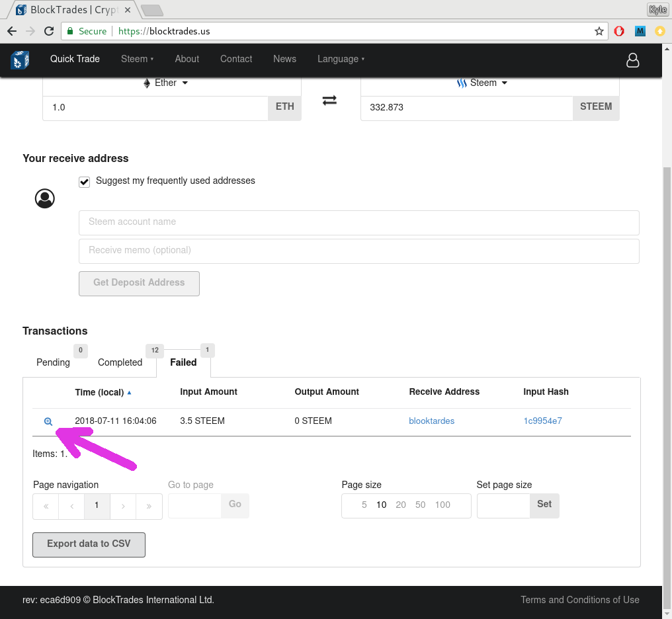Open the About page
Image resolution: width=672 pixels, height=619 pixels.
tap(187, 59)
